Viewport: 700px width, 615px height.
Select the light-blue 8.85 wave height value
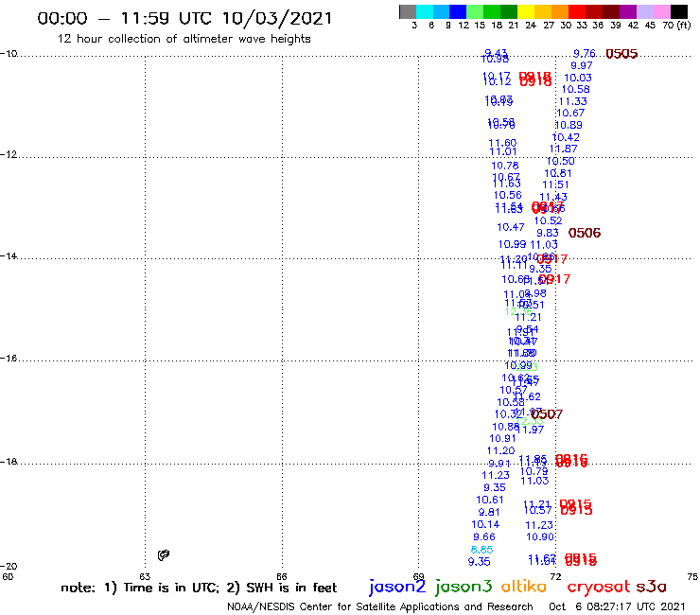(481, 550)
